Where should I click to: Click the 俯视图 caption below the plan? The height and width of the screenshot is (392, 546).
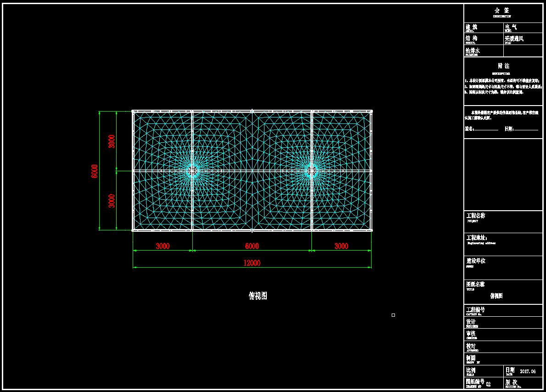coord(258,296)
